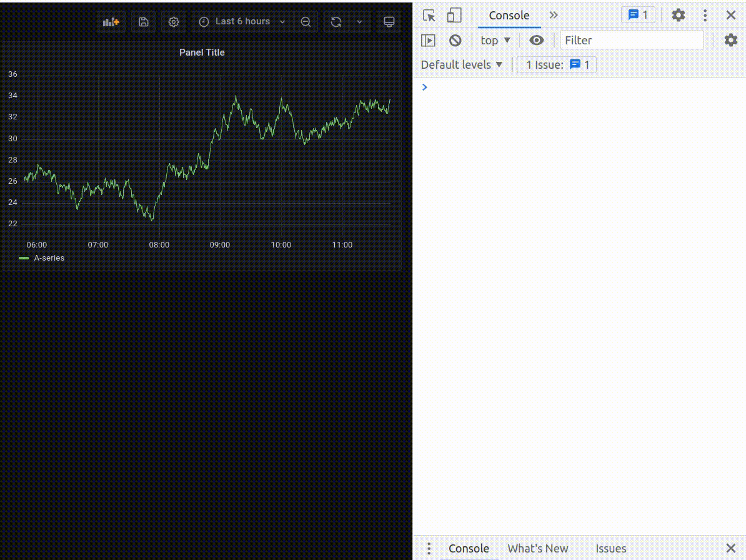Viewport: 746px width, 560px height.
Task: Switch to the What's New drawer tab
Action: point(537,549)
